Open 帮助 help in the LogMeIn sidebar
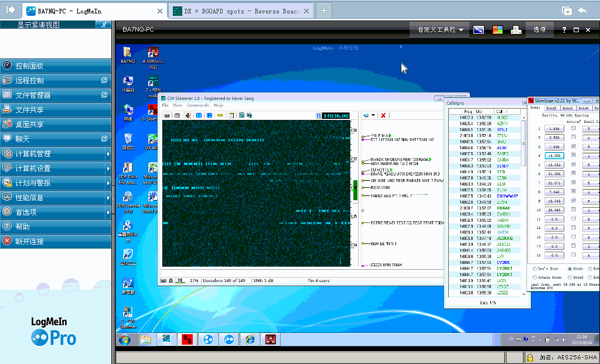 56,226
